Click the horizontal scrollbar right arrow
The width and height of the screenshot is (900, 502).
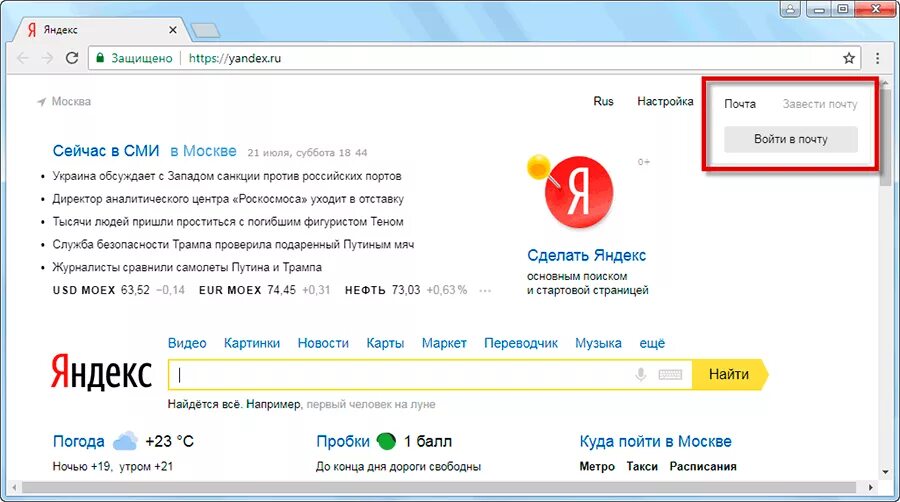tap(871, 488)
